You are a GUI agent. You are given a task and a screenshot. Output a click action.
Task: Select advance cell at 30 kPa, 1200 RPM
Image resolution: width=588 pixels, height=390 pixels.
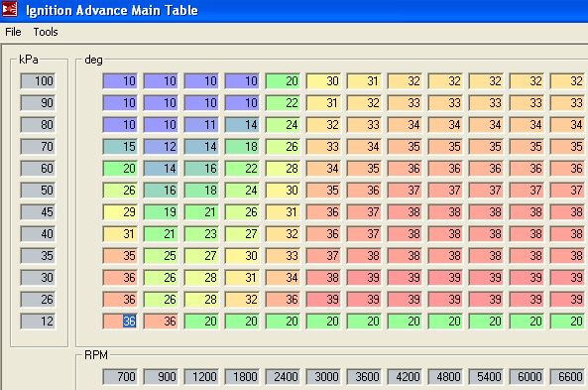coord(201,278)
